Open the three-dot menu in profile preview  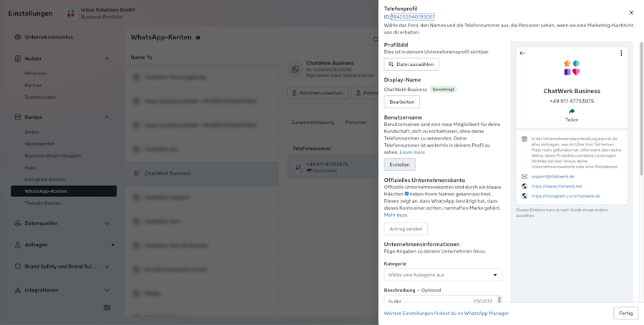[621, 53]
